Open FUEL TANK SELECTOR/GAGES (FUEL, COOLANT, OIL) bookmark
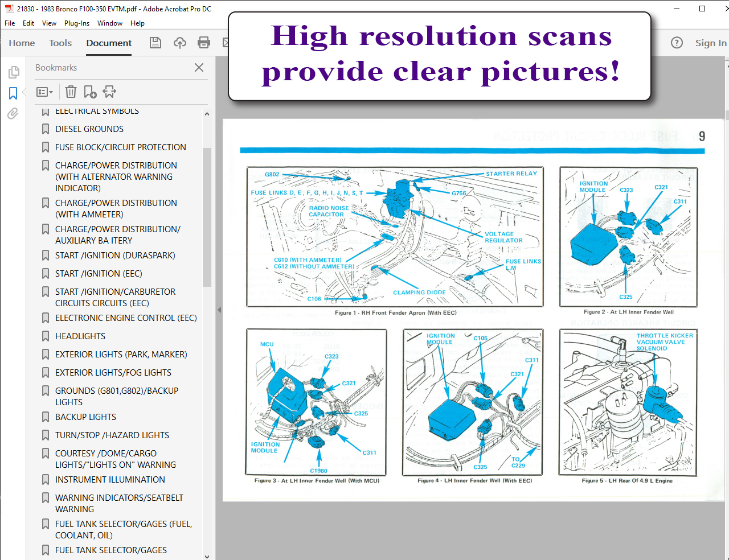729x560 pixels. click(x=124, y=530)
